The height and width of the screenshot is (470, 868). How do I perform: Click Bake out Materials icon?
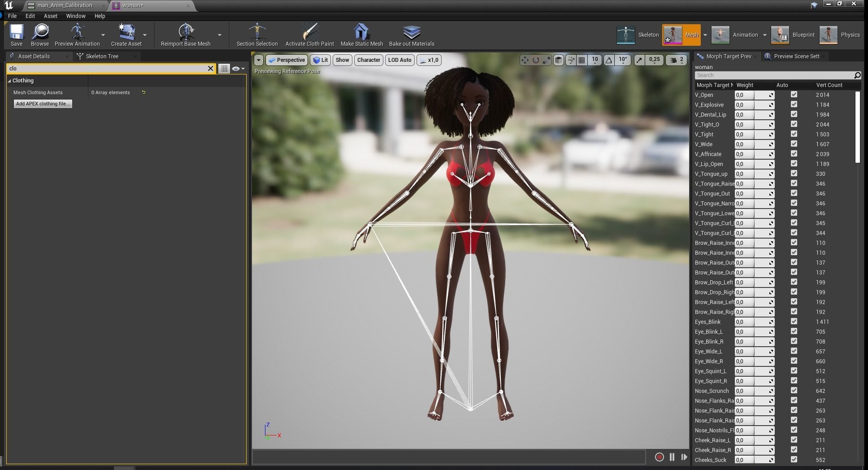(412, 32)
